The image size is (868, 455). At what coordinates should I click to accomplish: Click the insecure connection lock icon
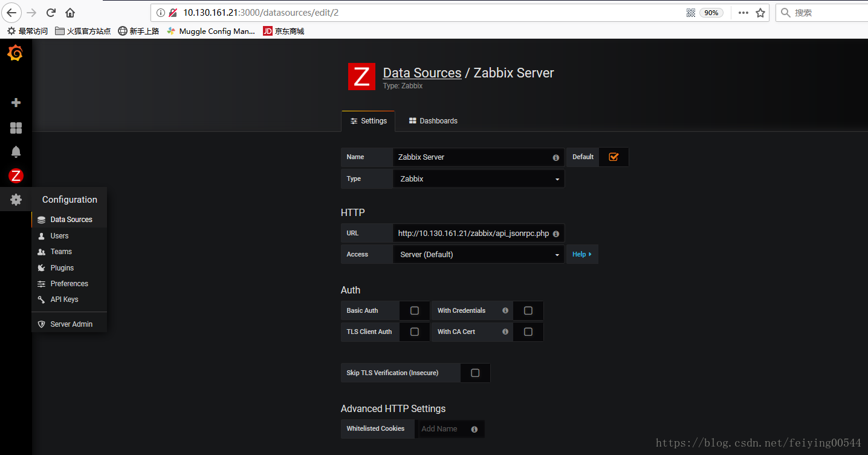tap(173, 12)
